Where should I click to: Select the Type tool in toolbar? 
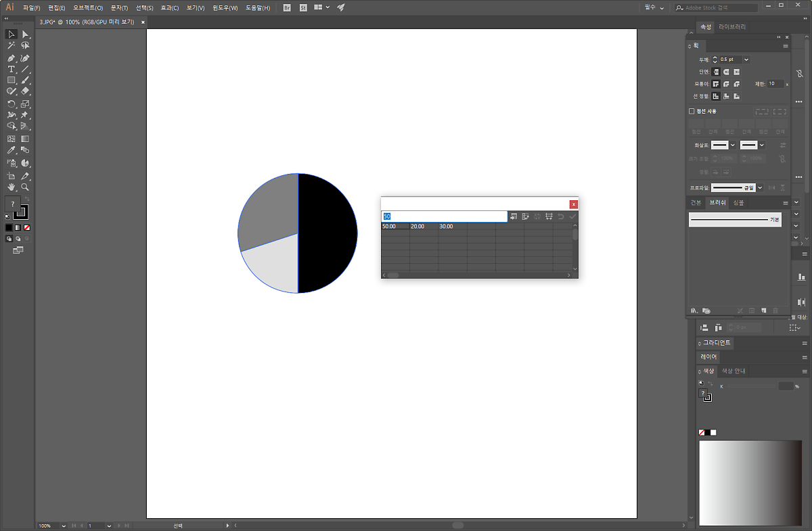tap(12, 69)
